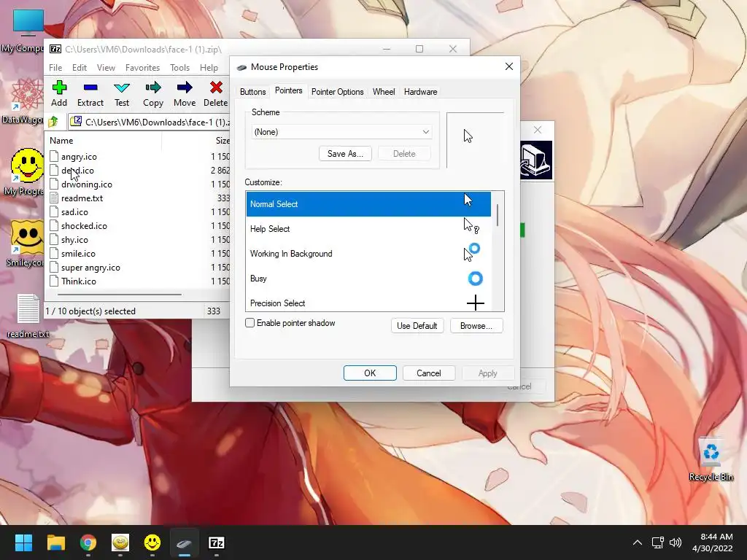This screenshot has width=747, height=560.
Task: Click the 7-Zip taskbar icon
Action: 217,542
